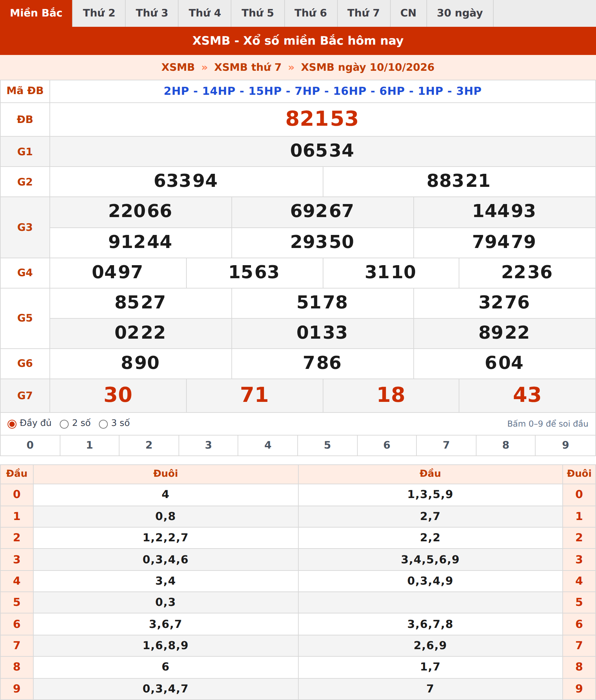Click digit 8 in soi đầu row
The height and width of the screenshot is (700, 596).
pos(506,445)
